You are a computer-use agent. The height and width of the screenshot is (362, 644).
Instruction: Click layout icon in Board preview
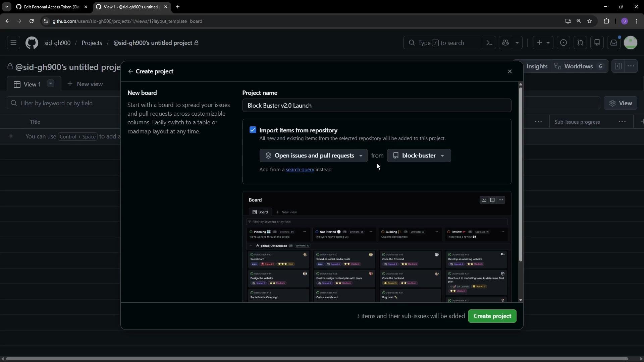(492, 200)
